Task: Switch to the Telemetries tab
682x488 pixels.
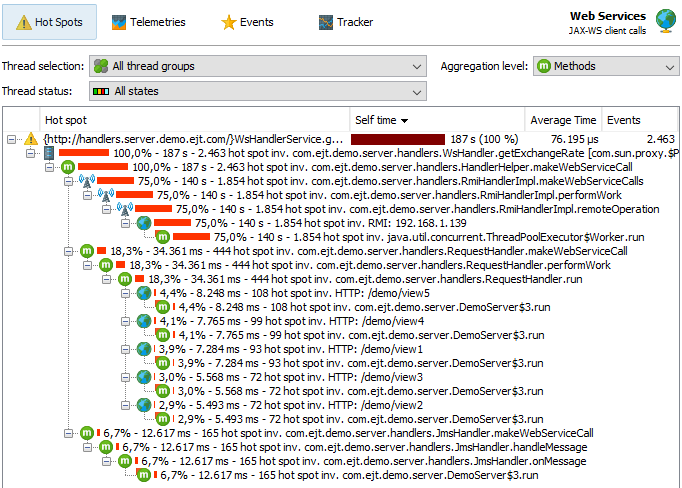Action: [149, 22]
